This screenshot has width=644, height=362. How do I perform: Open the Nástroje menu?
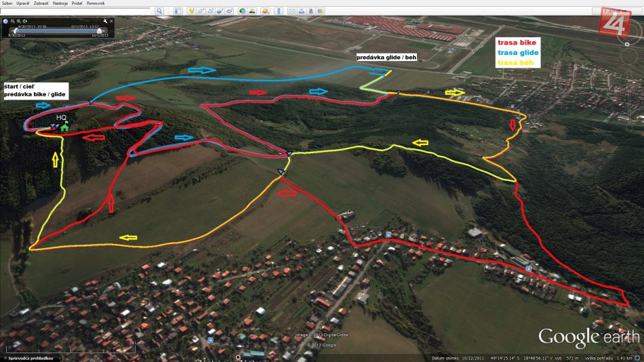click(60, 3)
